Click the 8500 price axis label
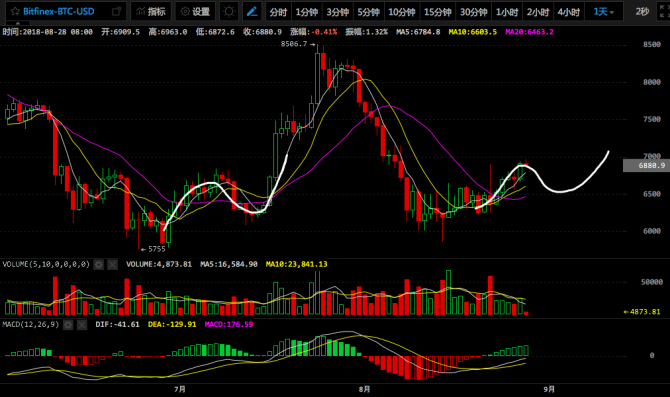Viewport: 670px width, 397px height. 652,45
